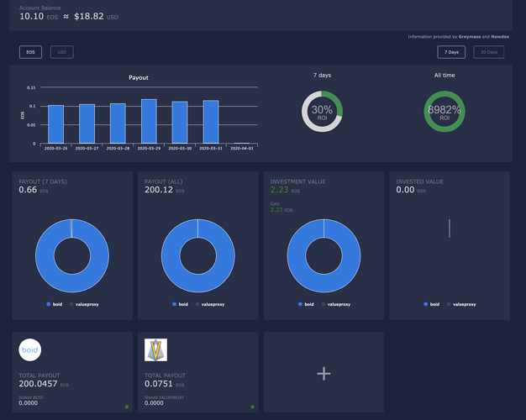Screen dimensions: 526x420
Task: Click the Greymass provider link
Action: click(470, 37)
